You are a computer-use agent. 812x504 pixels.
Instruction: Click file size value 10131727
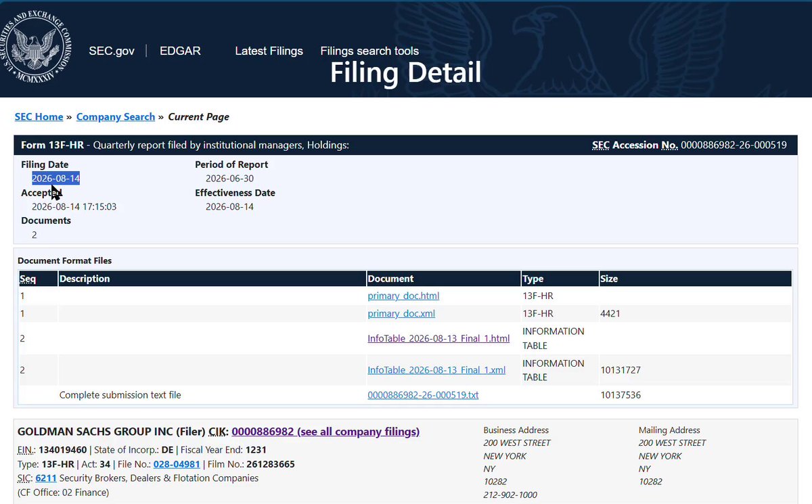621,371
